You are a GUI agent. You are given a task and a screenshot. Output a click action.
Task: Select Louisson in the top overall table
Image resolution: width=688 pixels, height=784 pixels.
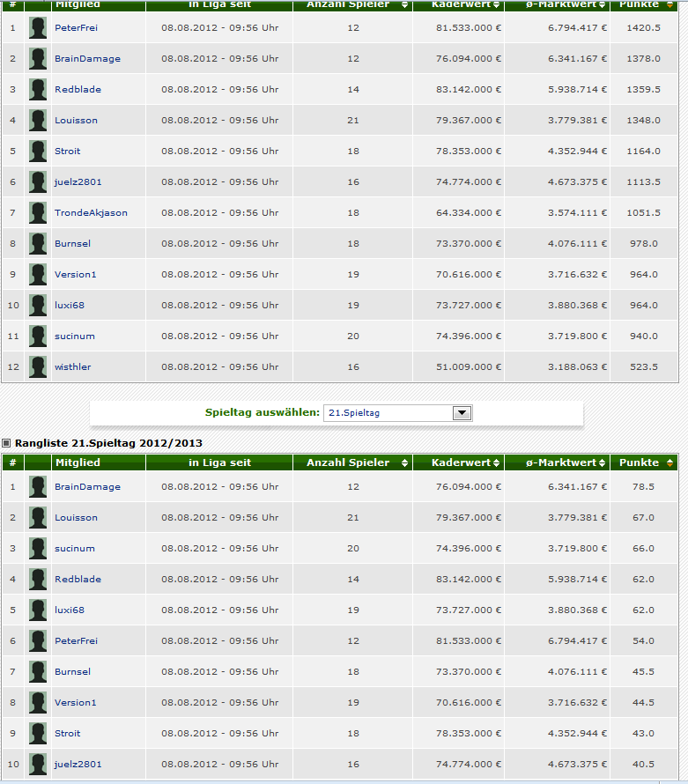tap(76, 121)
